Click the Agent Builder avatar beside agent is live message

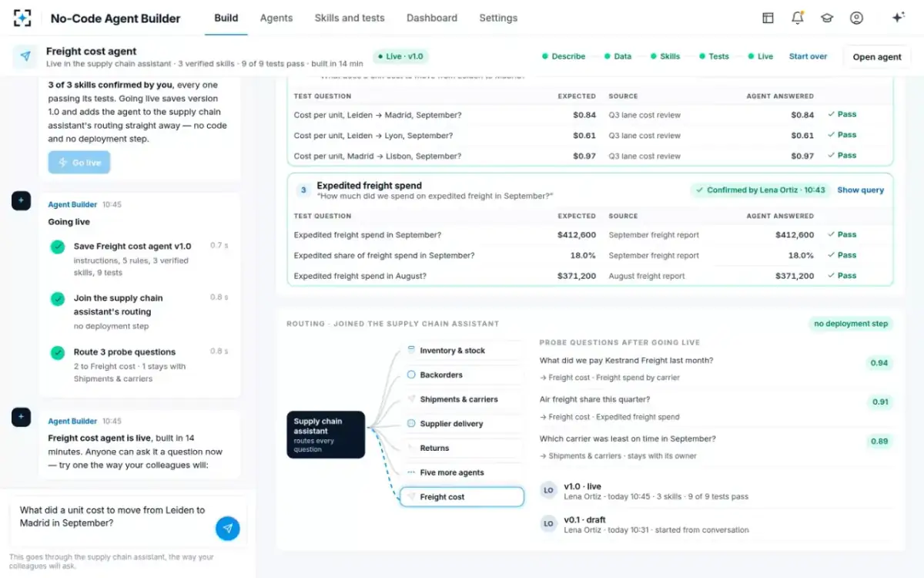[21, 417]
